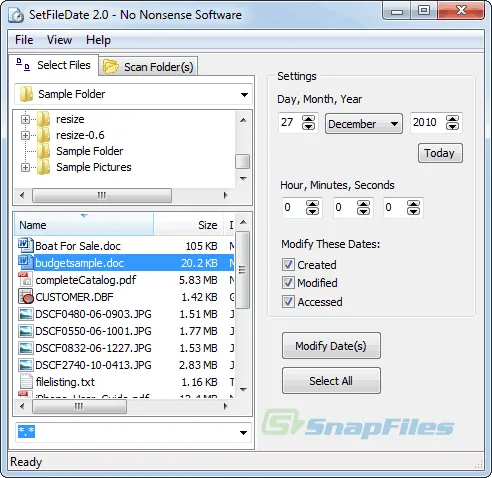Click the image icon beside DSCF2740-10-0413.JPG
Image resolution: width=492 pixels, height=478 pixels.
[x=25, y=365]
